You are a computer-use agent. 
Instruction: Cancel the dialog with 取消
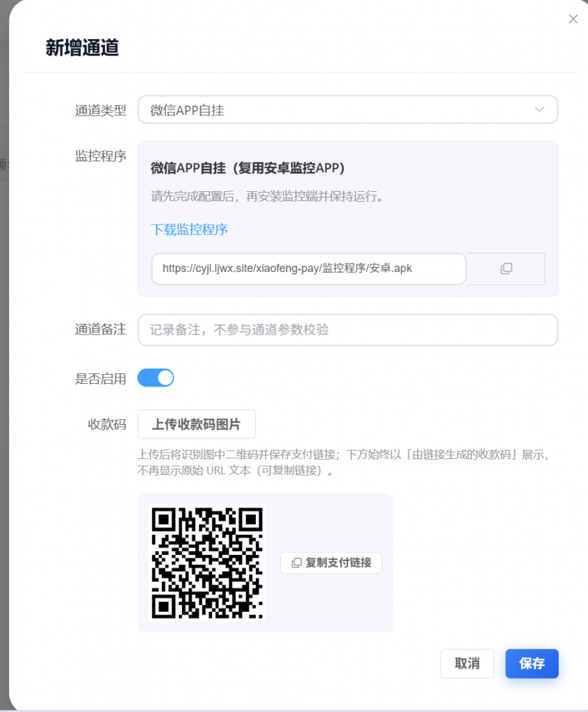point(467,663)
